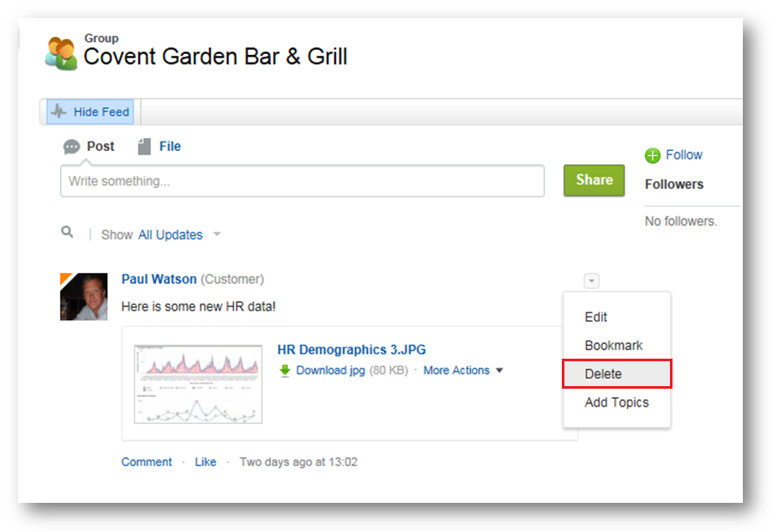The width and height of the screenshot is (772, 532).
Task: Click the File document icon
Action: coord(145,147)
